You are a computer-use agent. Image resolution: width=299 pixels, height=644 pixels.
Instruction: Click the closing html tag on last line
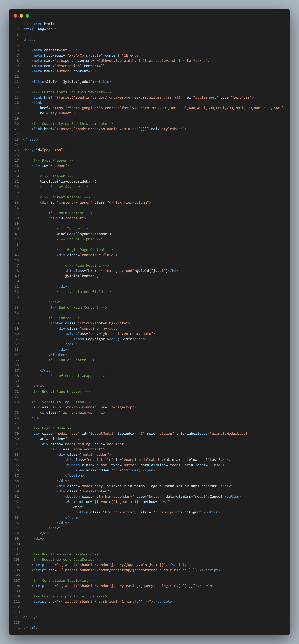(30, 628)
